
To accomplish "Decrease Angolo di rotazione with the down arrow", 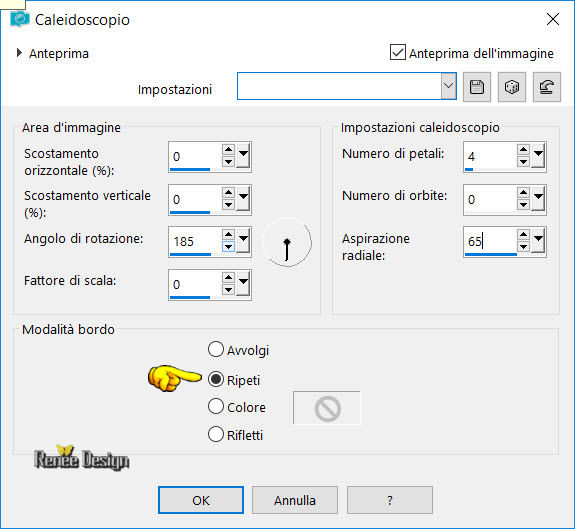I will [228, 247].
